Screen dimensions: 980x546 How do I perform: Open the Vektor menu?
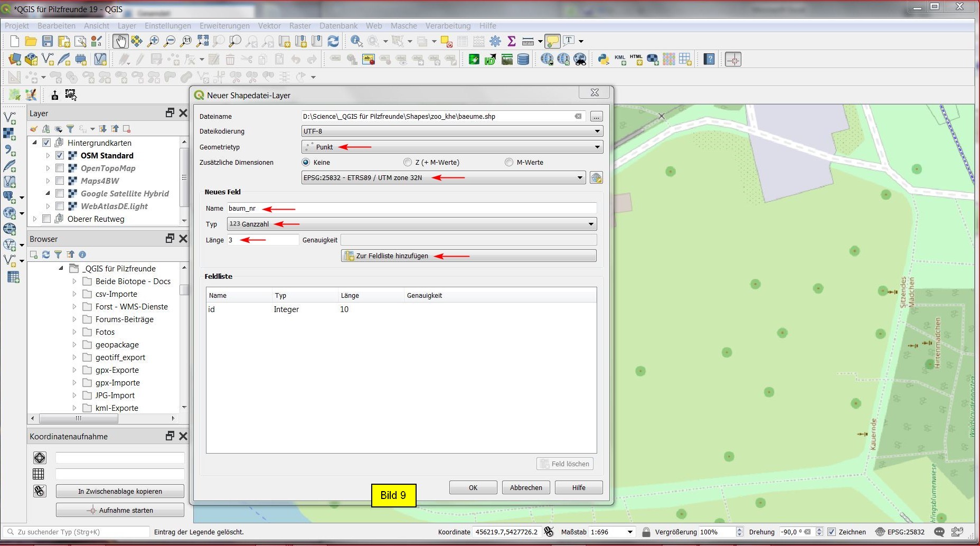click(269, 25)
